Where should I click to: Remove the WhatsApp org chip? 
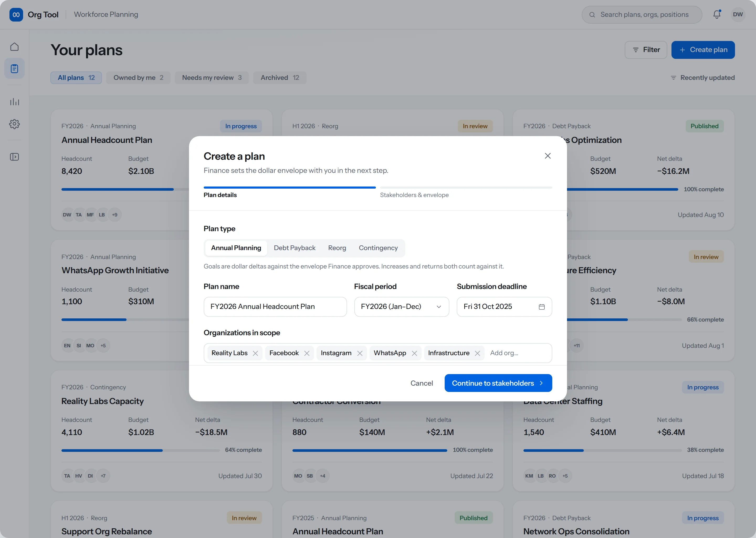point(414,353)
